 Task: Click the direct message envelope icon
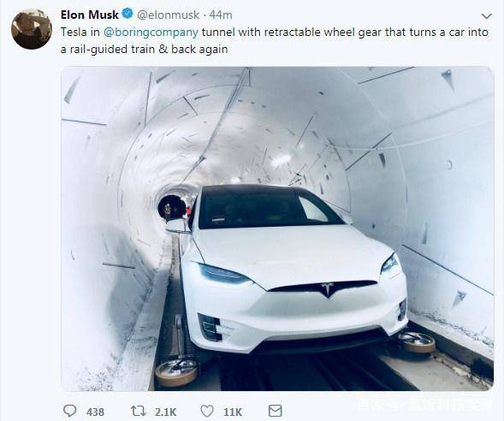(x=276, y=411)
